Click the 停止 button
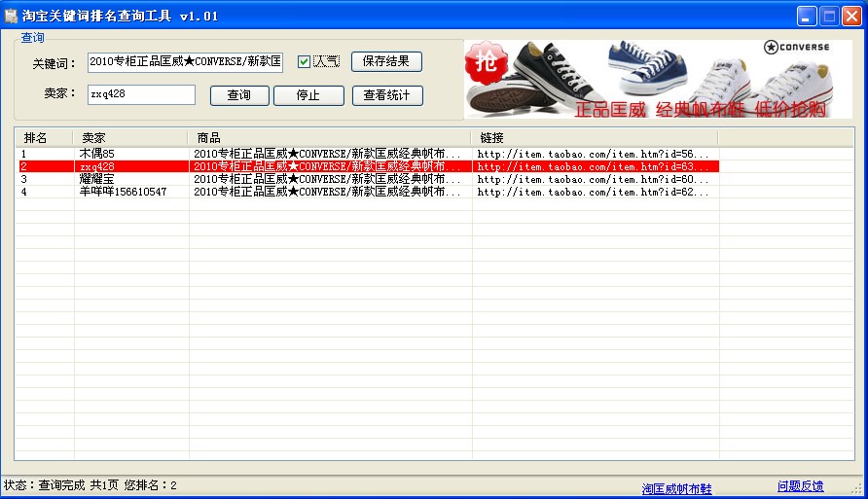The image size is (868, 499). (308, 95)
